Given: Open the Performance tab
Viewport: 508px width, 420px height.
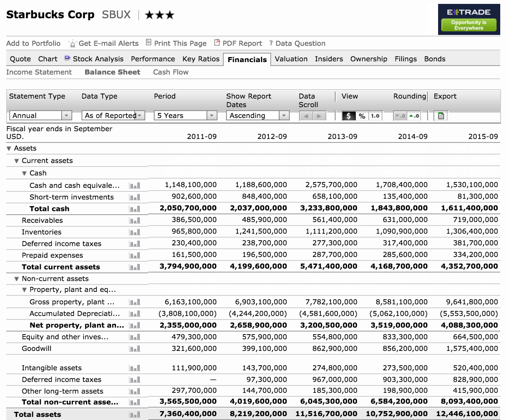Looking at the screenshot, I should pyautogui.click(x=153, y=59).
